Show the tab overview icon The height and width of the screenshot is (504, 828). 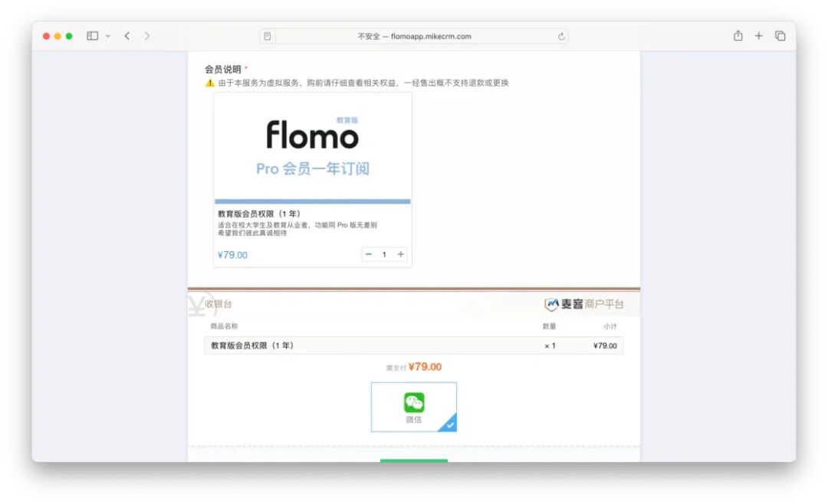point(780,35)
